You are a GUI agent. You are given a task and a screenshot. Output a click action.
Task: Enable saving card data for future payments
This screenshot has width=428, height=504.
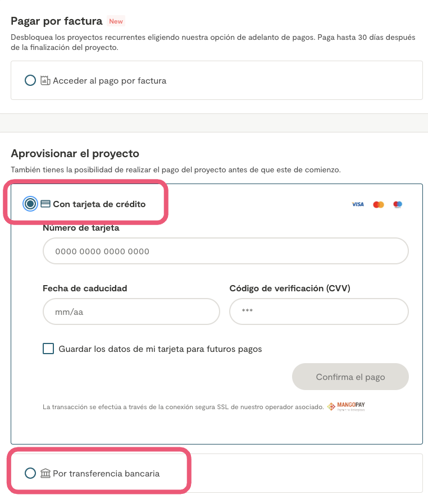pos(48,349)
